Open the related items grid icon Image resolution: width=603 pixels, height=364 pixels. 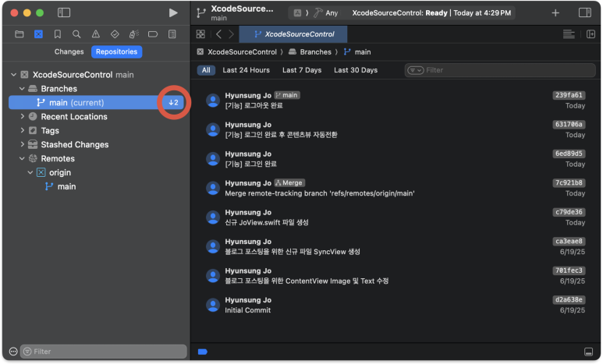[200, 34]
